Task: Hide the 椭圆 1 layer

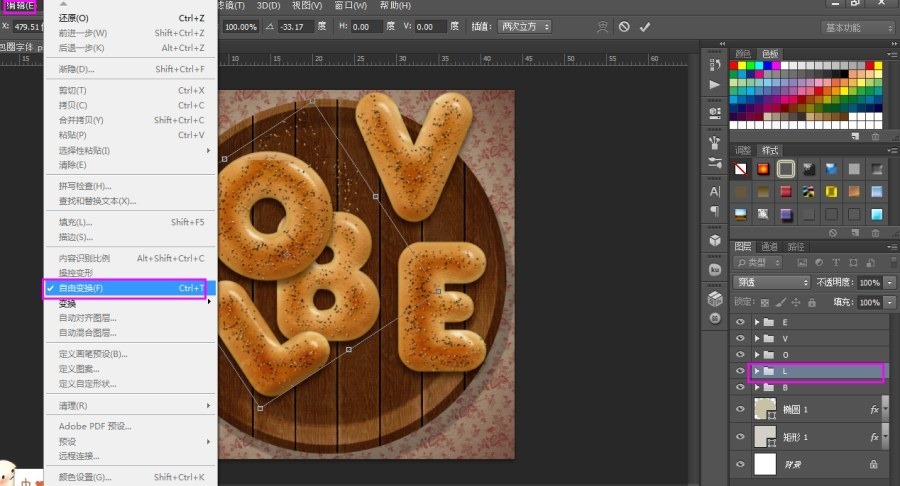Action: pyautogui.click(x=740, y=409)
